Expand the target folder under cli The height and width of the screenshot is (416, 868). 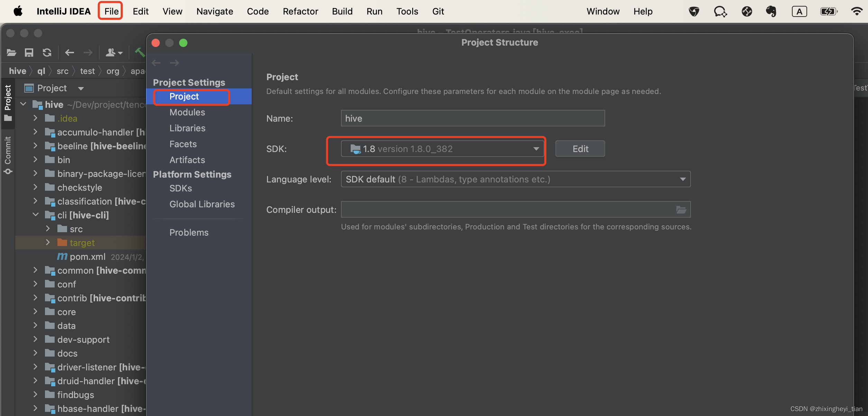coord(48,243)
